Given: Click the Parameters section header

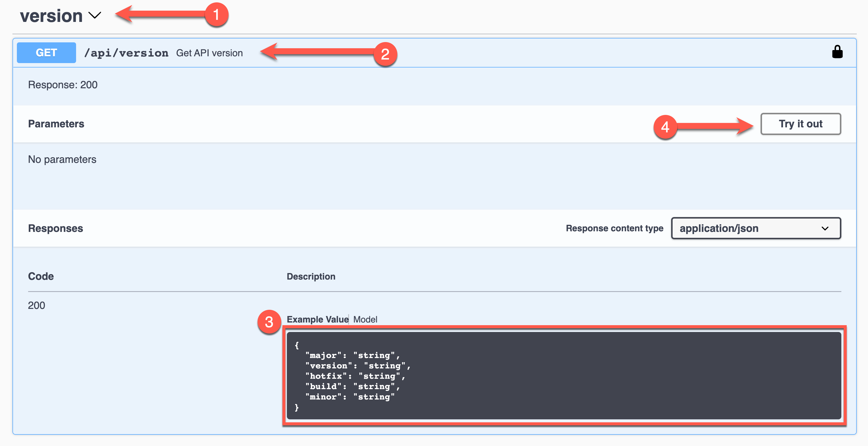Looking at the screenshot, I should (x=56, y=124).
